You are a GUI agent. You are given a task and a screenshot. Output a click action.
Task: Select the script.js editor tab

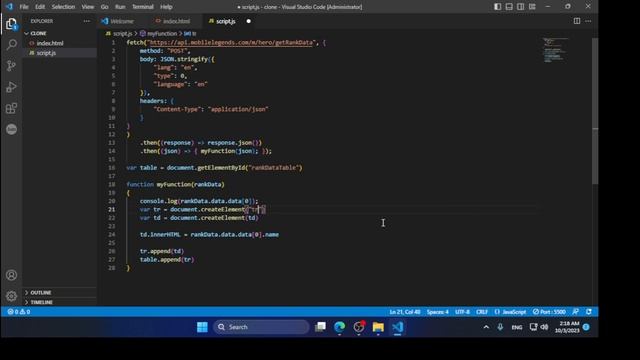coord(225,21)
